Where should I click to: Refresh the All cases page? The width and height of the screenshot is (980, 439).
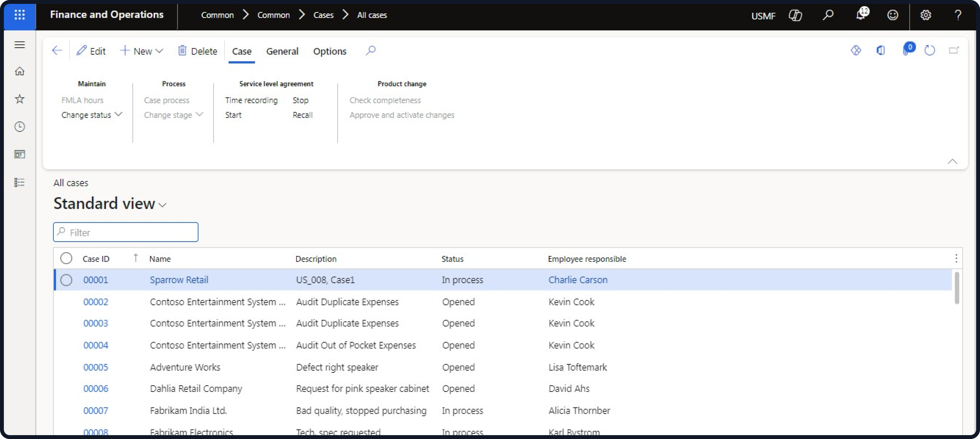(x=930, y=51)
